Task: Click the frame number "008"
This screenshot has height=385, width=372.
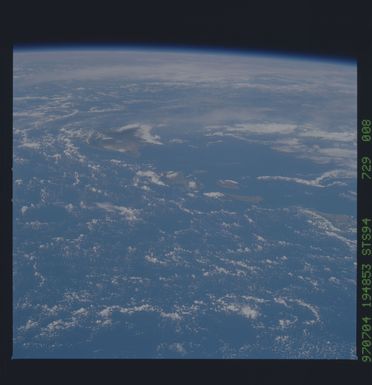Action: point(367,131)
